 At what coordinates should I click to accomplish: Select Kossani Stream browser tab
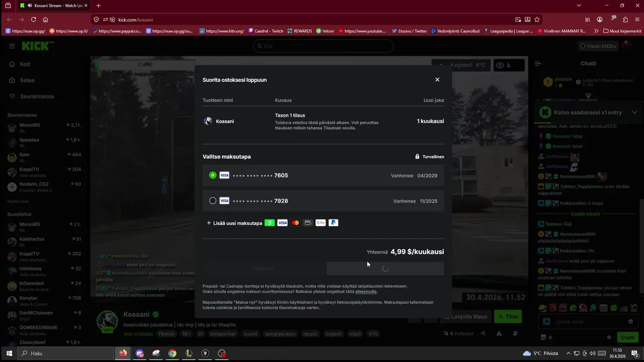coord(53,6)
